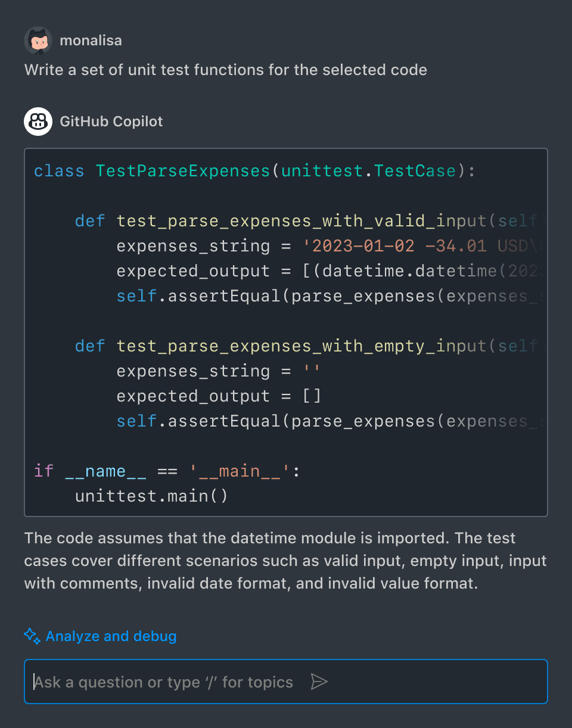Click the test_parse_expenses_with_valid_input definition
Image resolution: width=572 pixels, height=728 pixels.
point(304,221)
